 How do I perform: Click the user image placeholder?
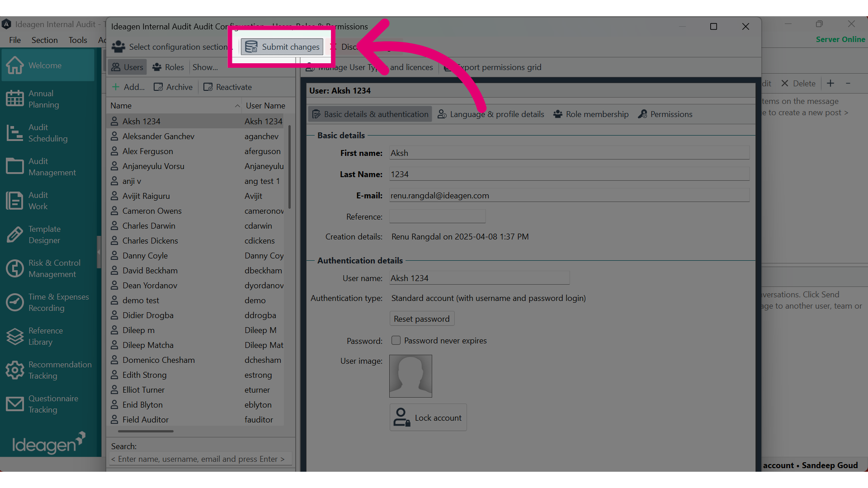[x=410, y=376]
